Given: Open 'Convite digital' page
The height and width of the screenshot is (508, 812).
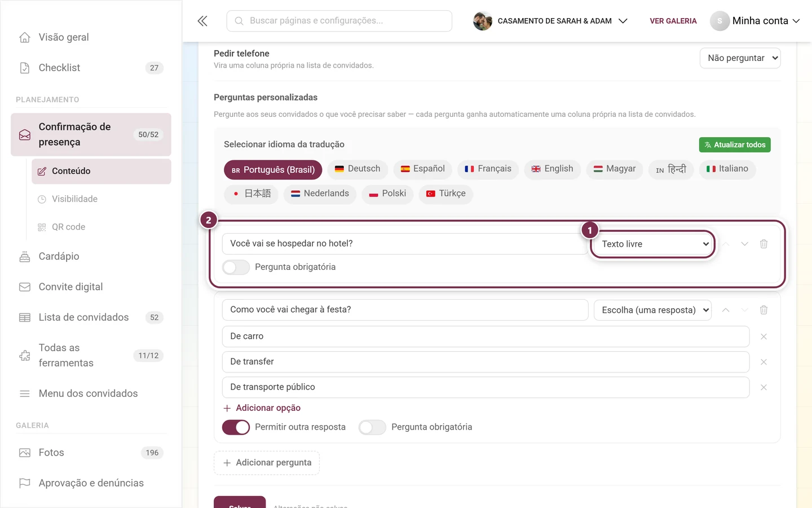Looking at the screenshot, I should pyautogui.click(x=91, y=287).
